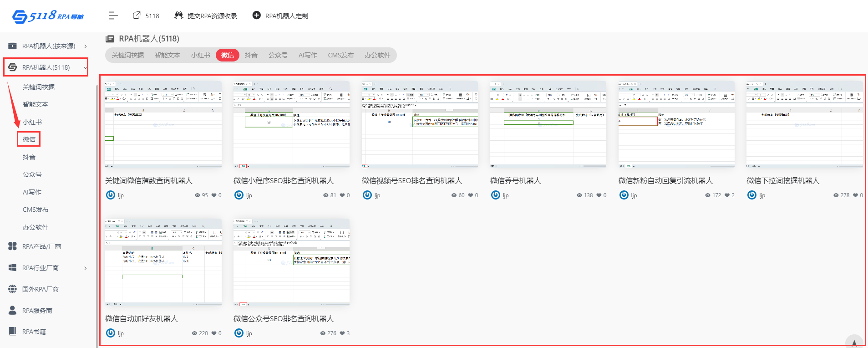Viewport: 868px width, 348px height.
Task: Switch to CMS发布 top tab
Action: 341,55
